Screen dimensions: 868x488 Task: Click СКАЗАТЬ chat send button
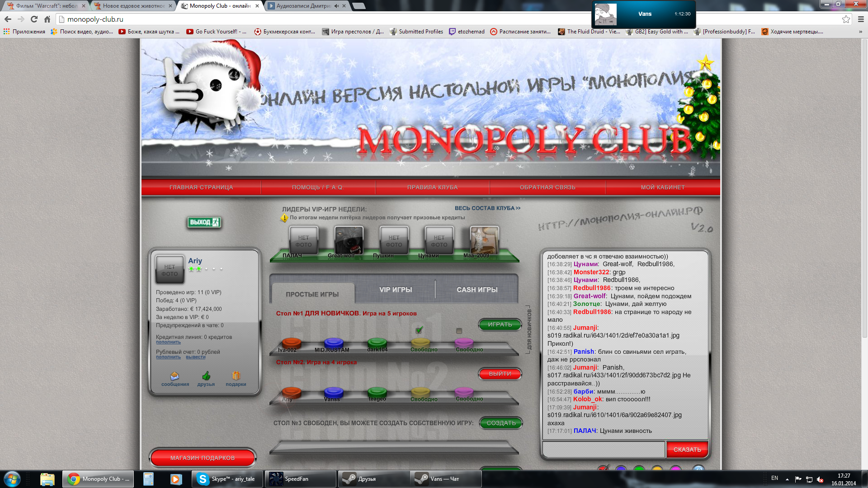[687, 450]
